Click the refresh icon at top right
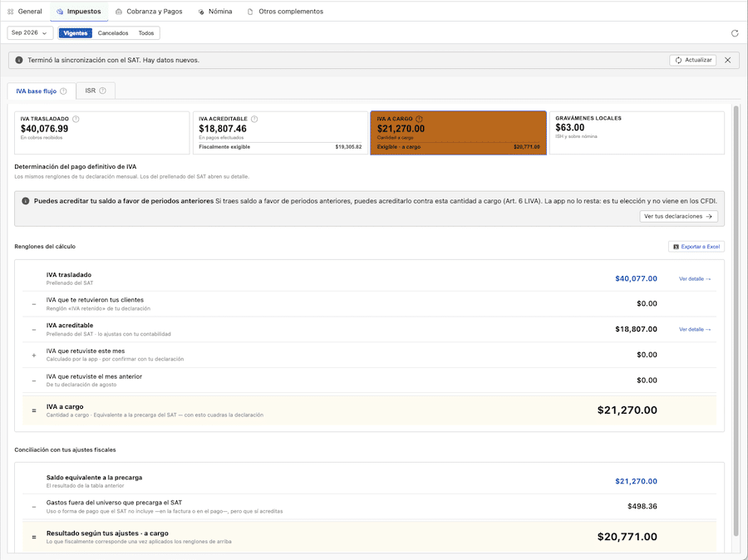The height and width of the screenshot is (560, 748). tap(735, 33)
